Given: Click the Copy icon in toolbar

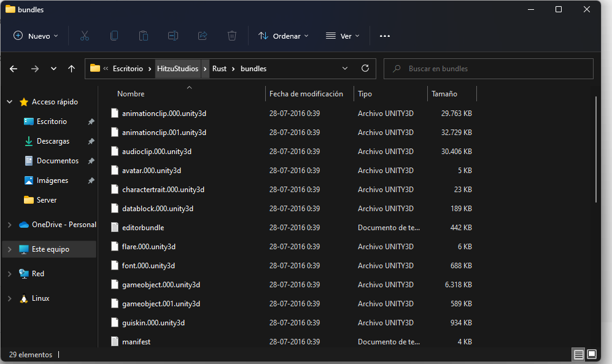Looking at the screenshot, I should [x=114, y=36].
